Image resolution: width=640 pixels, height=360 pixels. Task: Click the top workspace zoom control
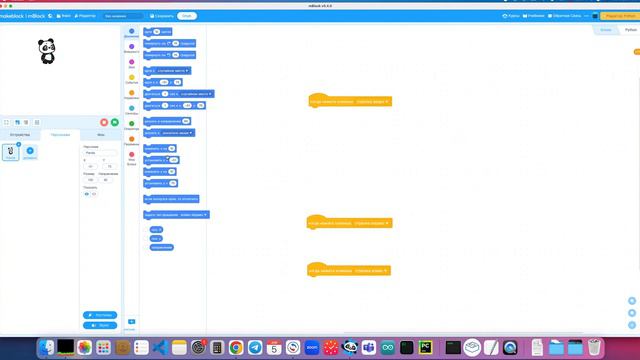coord(632,301)
